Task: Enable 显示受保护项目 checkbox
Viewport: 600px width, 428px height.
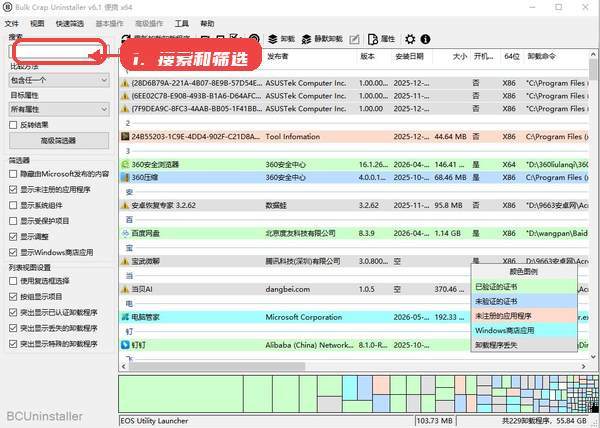Action: [x=13, y=221]
